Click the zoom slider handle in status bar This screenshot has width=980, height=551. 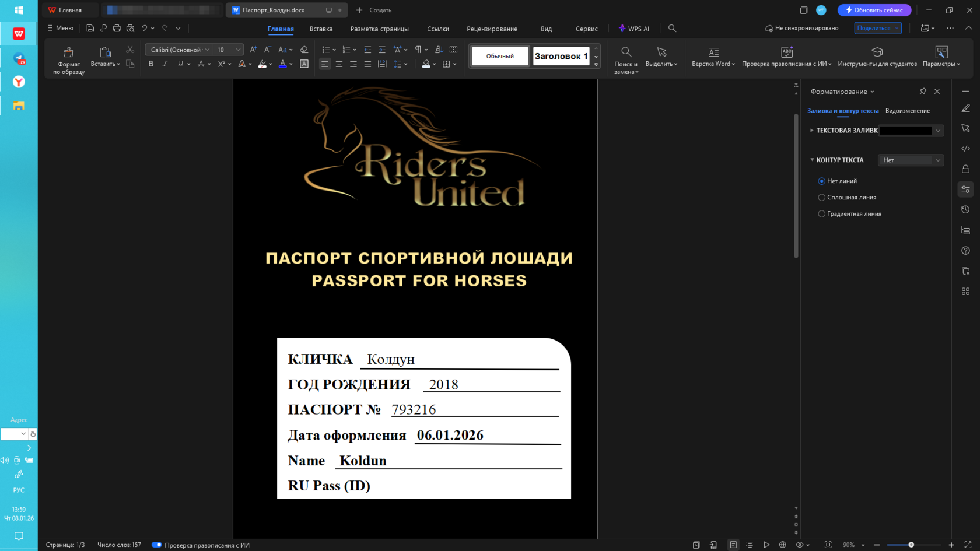click(911, 545)
